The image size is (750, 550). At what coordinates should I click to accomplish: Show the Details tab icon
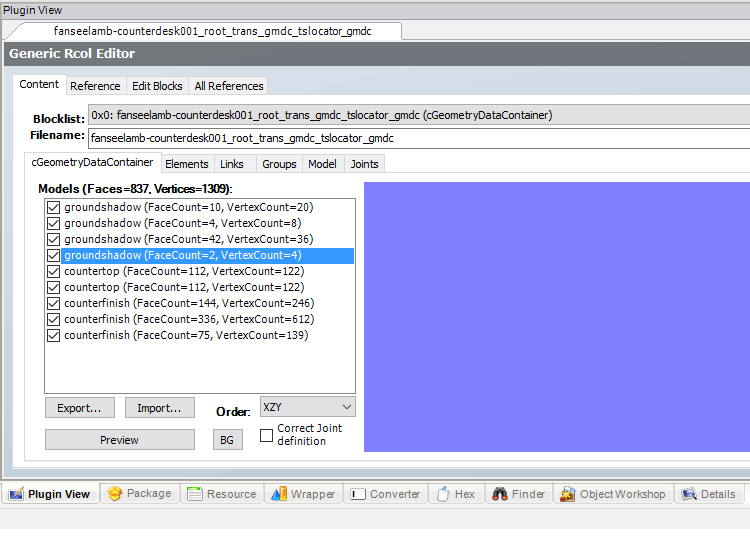coord(688,493)
